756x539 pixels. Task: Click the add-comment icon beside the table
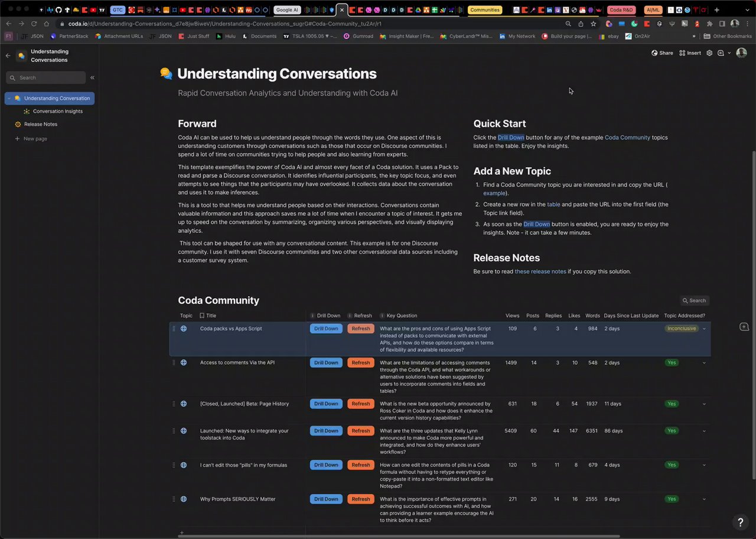point(744,327)
